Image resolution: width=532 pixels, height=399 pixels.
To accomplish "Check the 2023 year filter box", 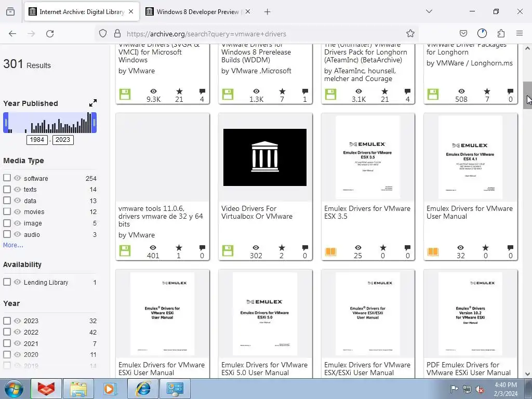I will [x=7, y=321].
